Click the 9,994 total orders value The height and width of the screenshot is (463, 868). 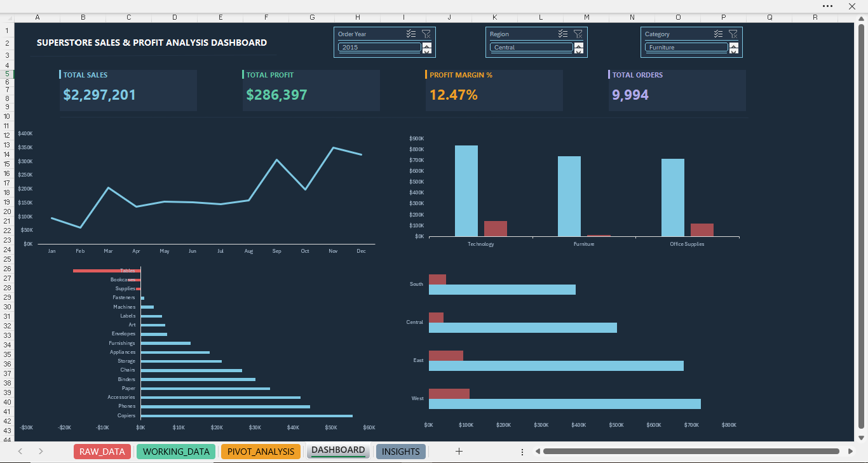pyautogui.click(x=630, y=95)
